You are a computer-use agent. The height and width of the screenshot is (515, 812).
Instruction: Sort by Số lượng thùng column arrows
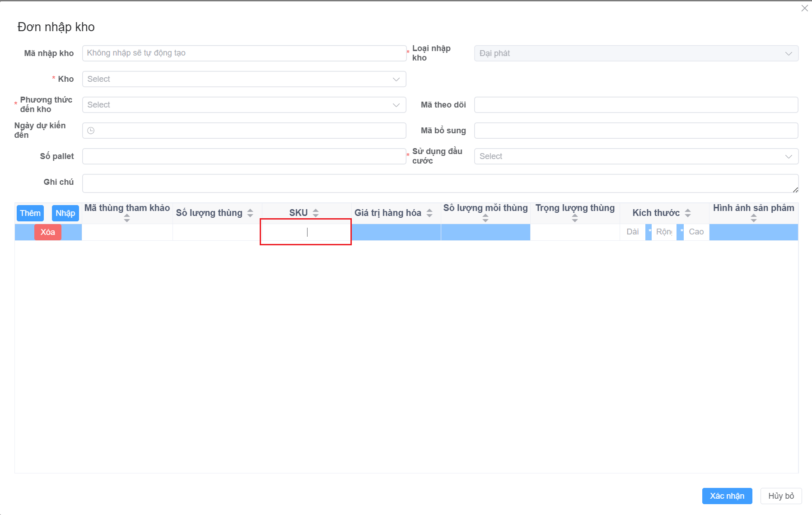pos(250,213)
